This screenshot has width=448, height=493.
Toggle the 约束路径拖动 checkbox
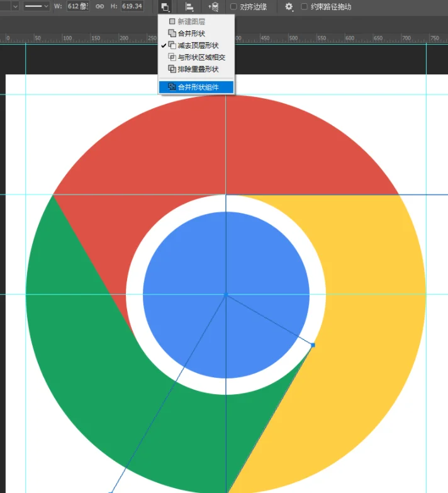[x=304, y=6]
